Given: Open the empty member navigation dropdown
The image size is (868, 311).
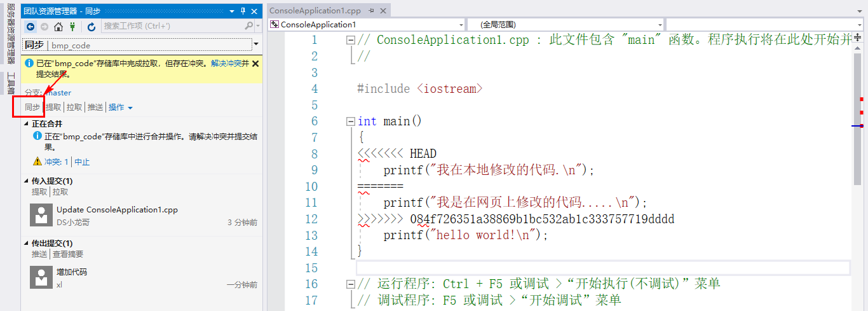Looking at the screenshot, I should click(765, 25).
